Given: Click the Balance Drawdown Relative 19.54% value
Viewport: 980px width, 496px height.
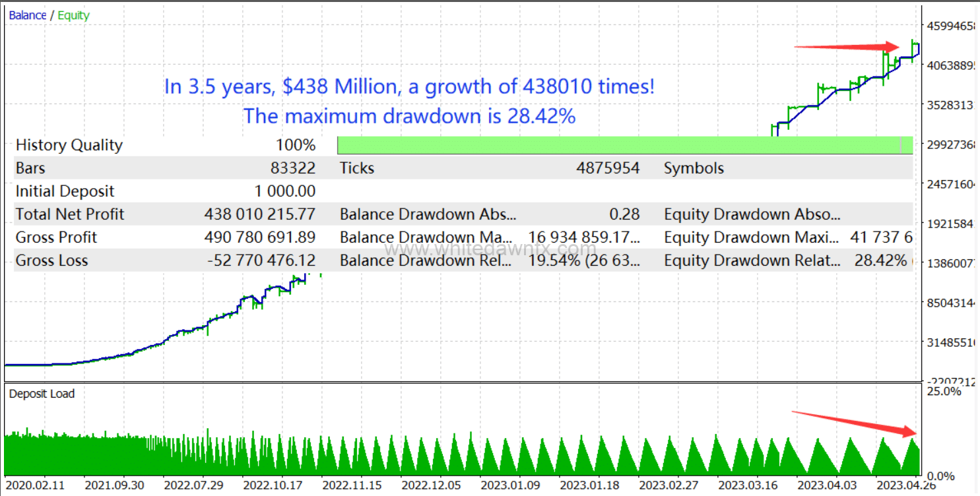Looking at the screenshot, I should tap(584, 261).
